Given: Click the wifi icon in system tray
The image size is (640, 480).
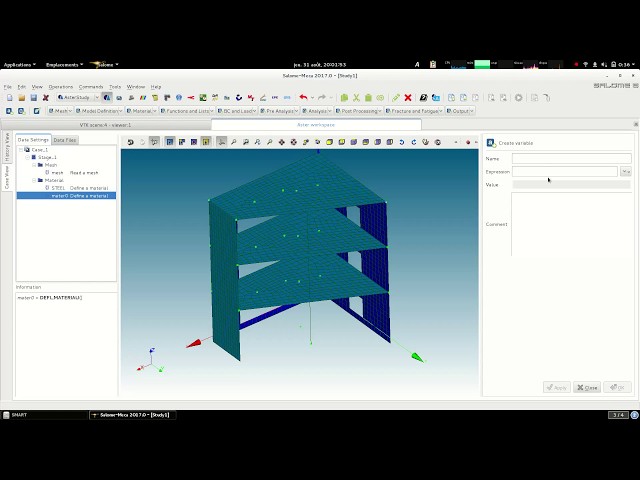Looking at the screenshot, I should point(586,64).
